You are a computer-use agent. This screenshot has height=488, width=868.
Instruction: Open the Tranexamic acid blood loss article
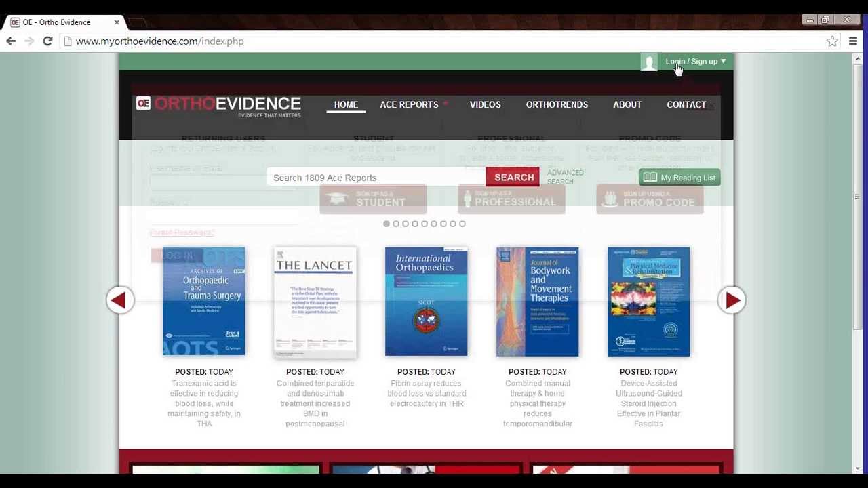point(204,403)
